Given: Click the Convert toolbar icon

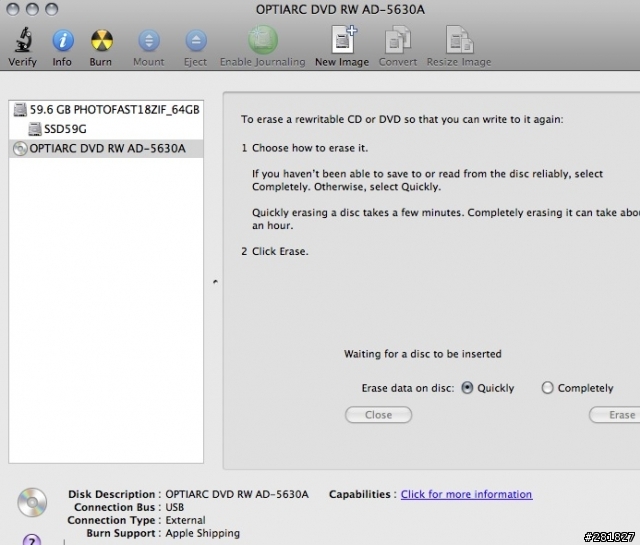Looking at the screenshot, I should point(398,40).
